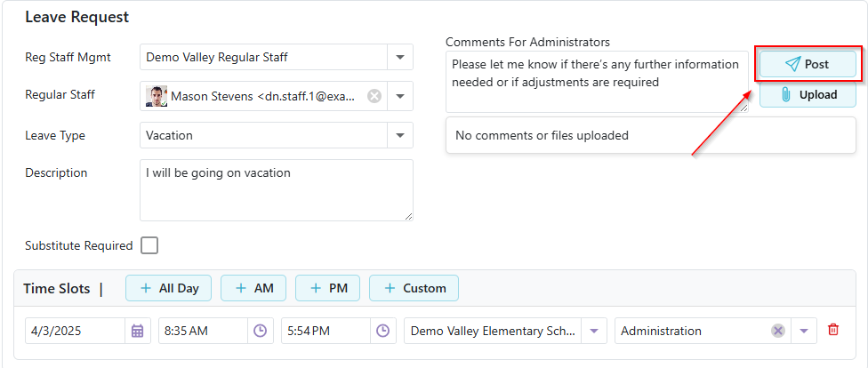The width and height of the screenshot is (868, 368).
Task: Open the Demo Valley Elementary School dropdown
Action: click(x=595, y=331)
